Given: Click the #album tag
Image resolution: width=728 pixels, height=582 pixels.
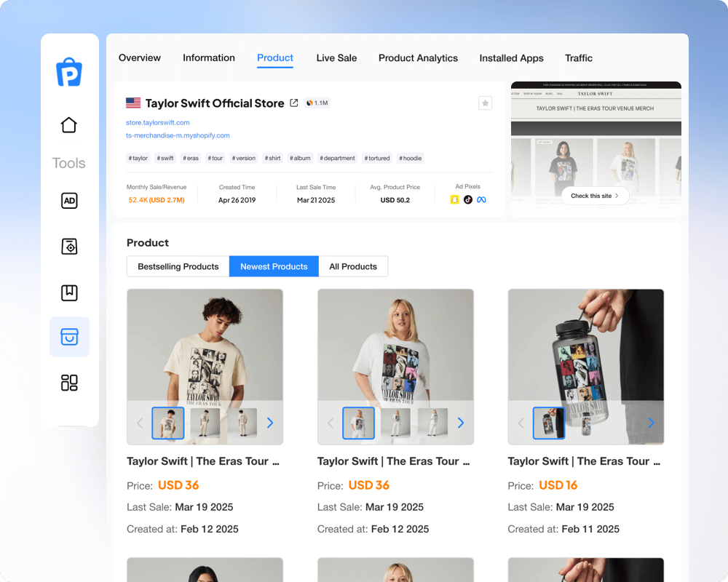Looking at the screenshot, I should coord(300,159).
